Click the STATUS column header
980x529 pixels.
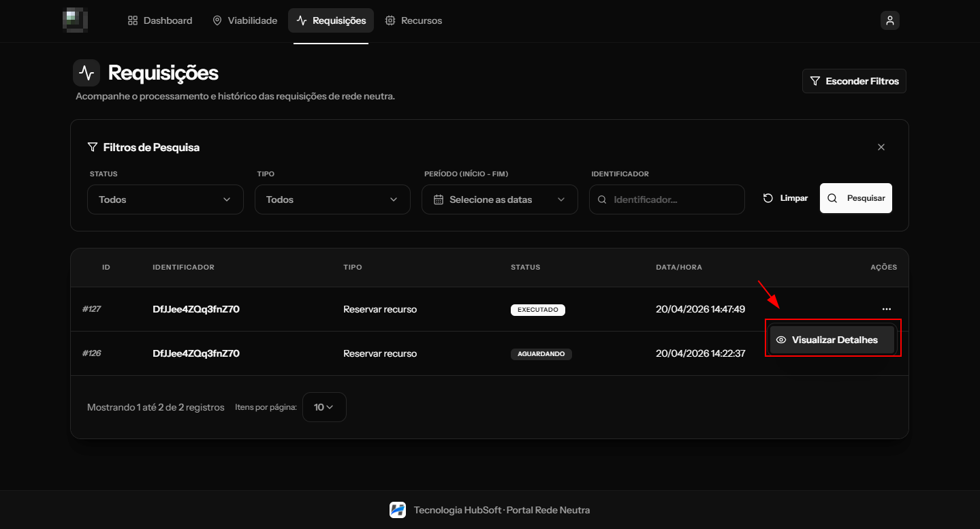[526, 267]
